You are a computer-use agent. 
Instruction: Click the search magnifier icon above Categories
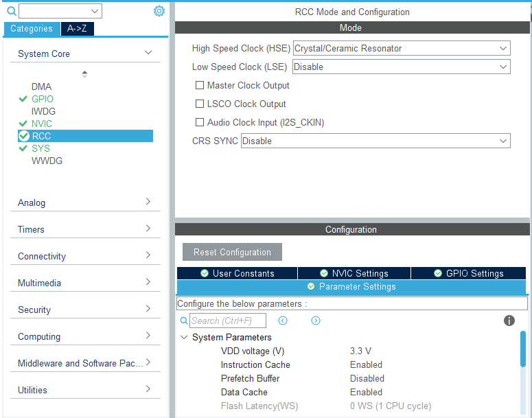pyautogui.click(x=12, y=11)
